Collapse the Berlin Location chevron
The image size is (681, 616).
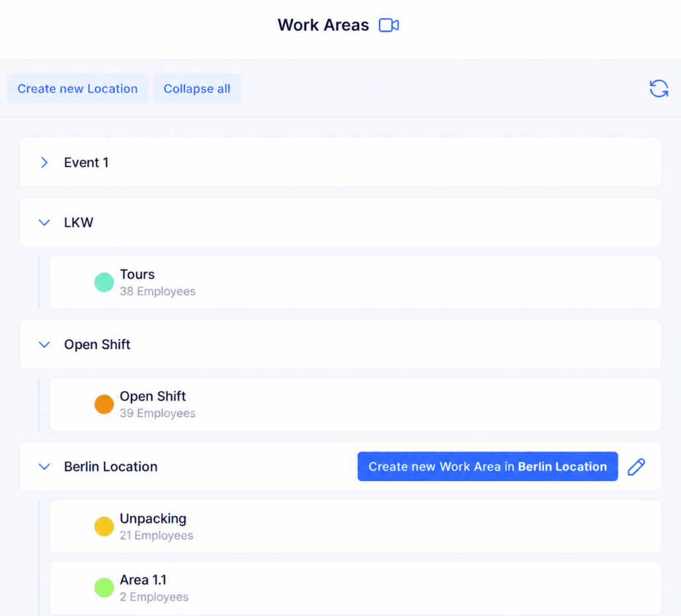[x=44, y=467]
